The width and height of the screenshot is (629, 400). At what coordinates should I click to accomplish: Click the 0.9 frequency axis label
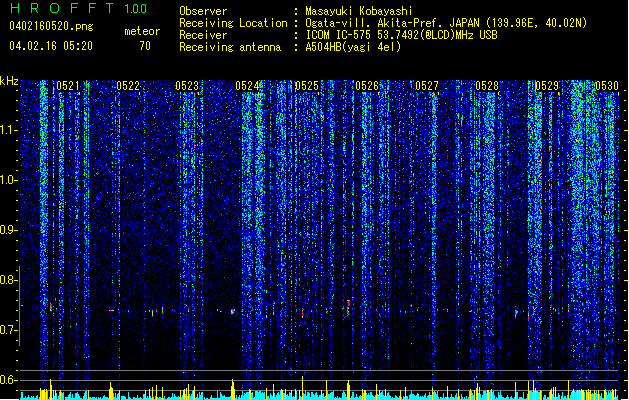pos(8,230)
